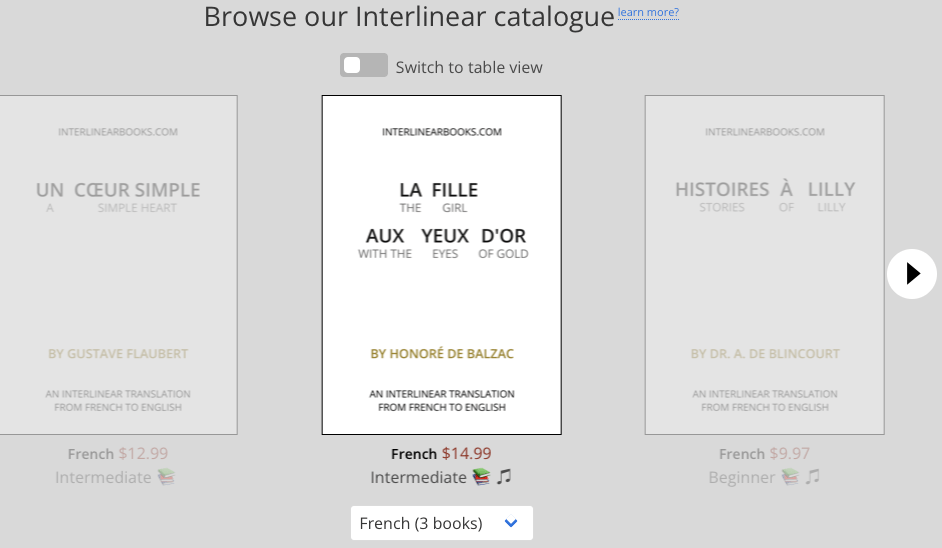Click the By Dr. A. de Blincourt text
This screenshot has height=548, width=942.
[764, 354]
